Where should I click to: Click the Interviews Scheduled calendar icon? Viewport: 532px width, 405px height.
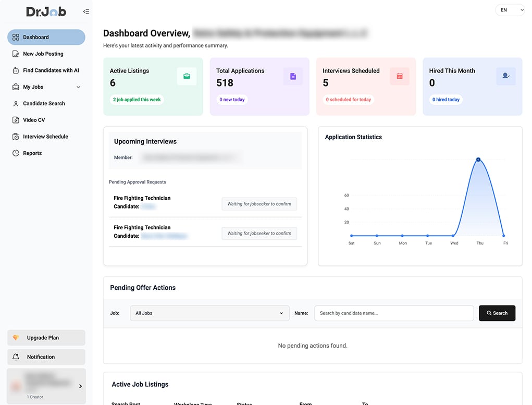tap(400, 76)
